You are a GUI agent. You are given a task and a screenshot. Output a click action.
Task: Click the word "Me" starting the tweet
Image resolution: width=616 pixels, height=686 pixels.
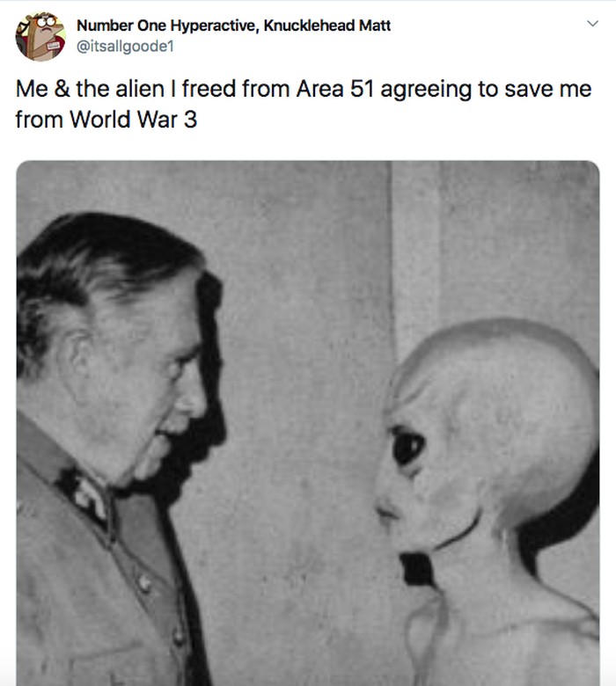[x=32, y=89]
